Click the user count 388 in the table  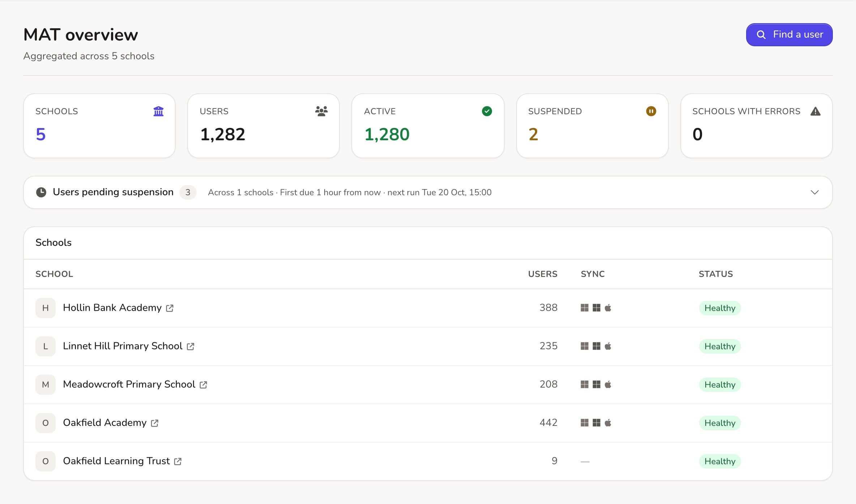(548, 308)
